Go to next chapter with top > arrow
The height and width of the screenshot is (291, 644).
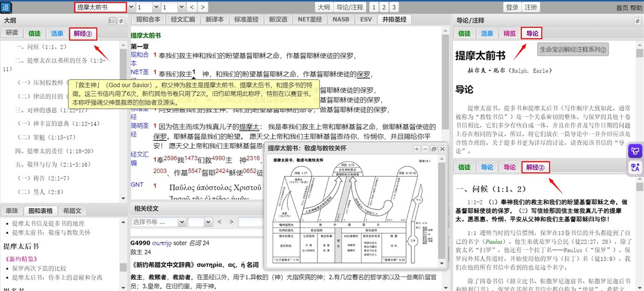click(202, 7)
